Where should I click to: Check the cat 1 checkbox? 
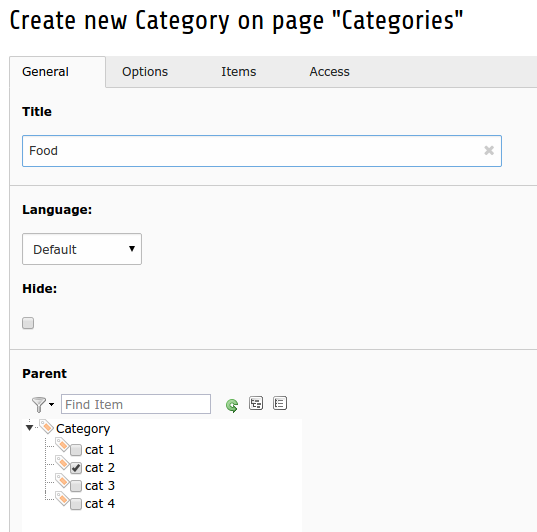coord(76,450)
